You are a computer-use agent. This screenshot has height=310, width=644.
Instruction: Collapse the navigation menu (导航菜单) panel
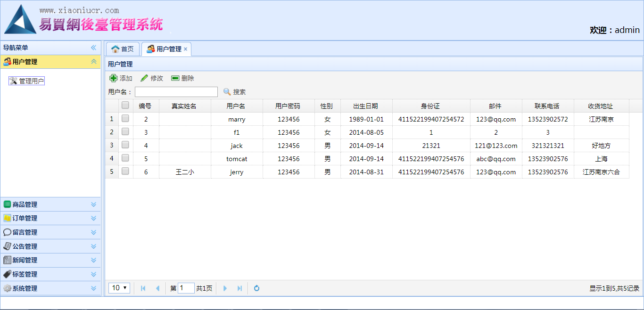[93, 48]
